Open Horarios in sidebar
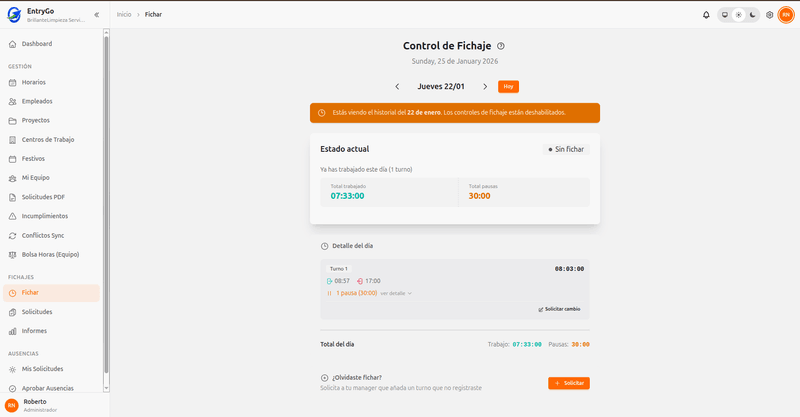Viewport: 800px width, 417px height. tap(52, 82)
